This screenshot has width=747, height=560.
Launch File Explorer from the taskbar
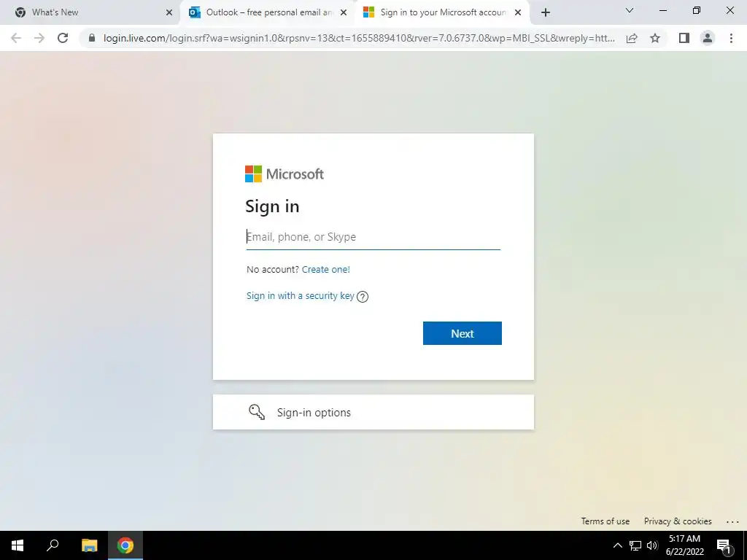pos(89,545)
